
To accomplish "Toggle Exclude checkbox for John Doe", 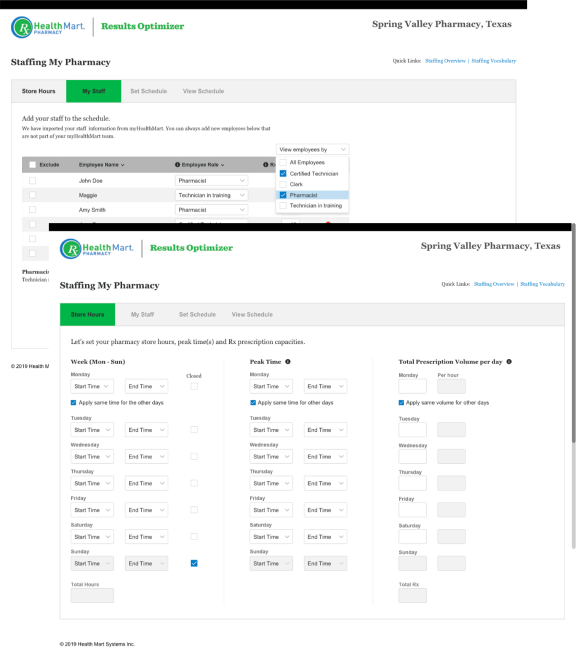I will [x=33, y=181].
